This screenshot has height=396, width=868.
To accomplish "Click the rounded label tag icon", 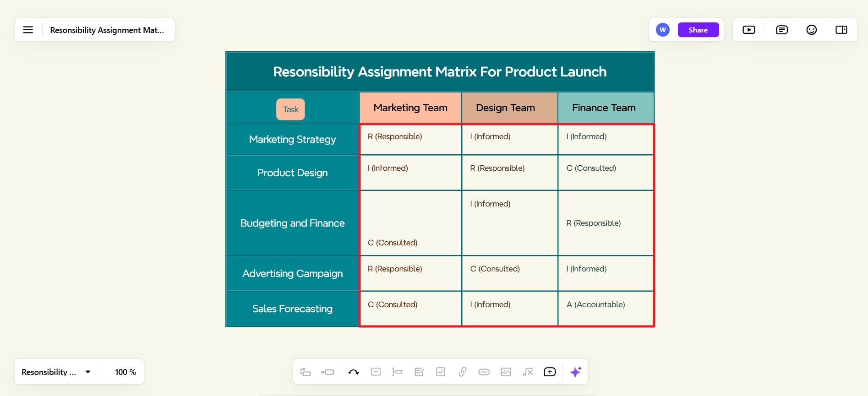I will [x=484, y=372].
